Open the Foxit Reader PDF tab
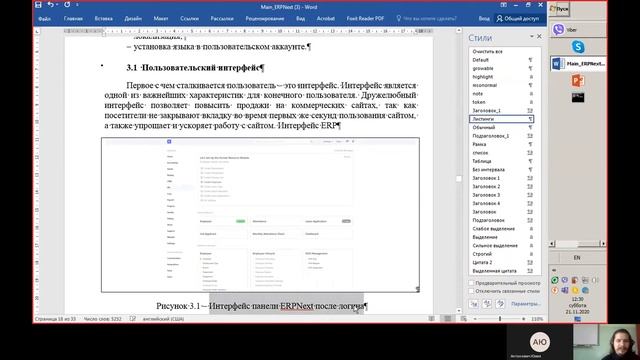The image size is (640, 360). [x=365, y=18]
